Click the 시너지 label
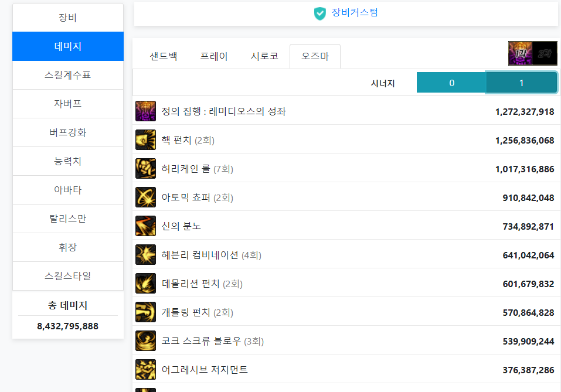Screen dimensions: 561x392 pyautogui.click(x=383, y=83)
